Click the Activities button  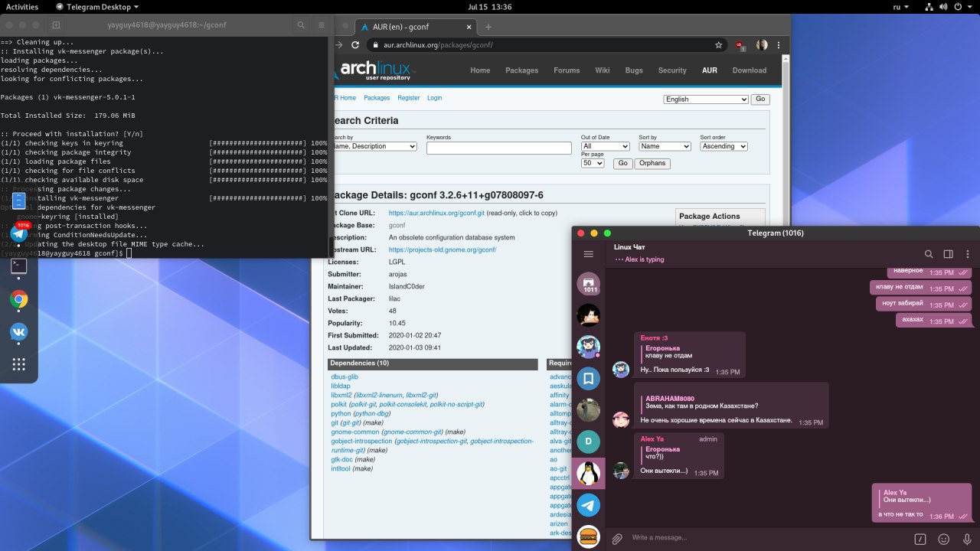point(22,6)
